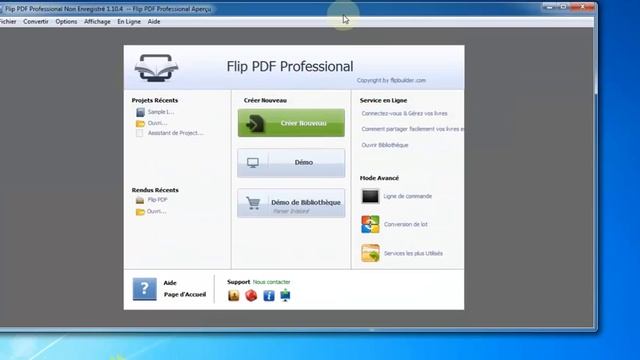The image size is (640, 360).
Task: Open the Assistant de Project link
Action: (x=176, y=133)
